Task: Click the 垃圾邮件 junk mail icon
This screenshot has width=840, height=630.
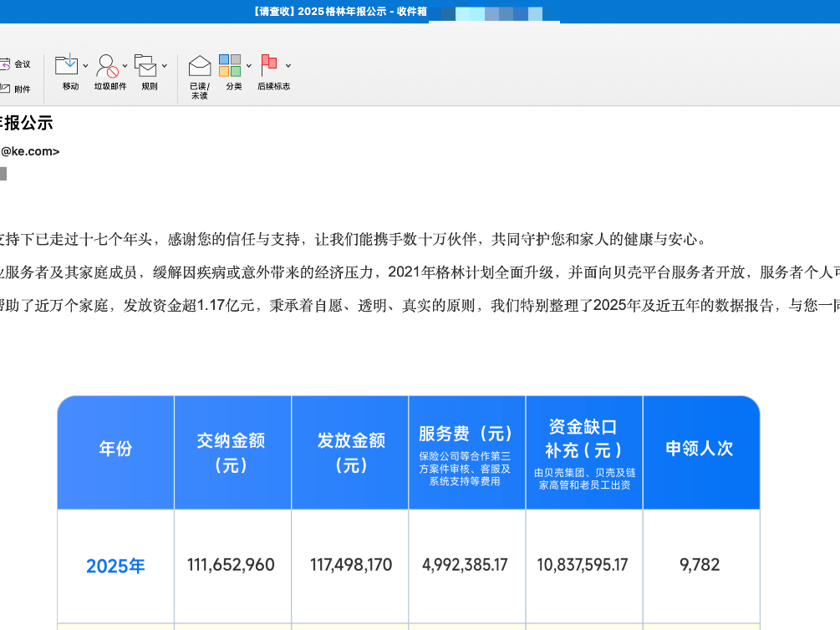Action: tap(107, 65)
